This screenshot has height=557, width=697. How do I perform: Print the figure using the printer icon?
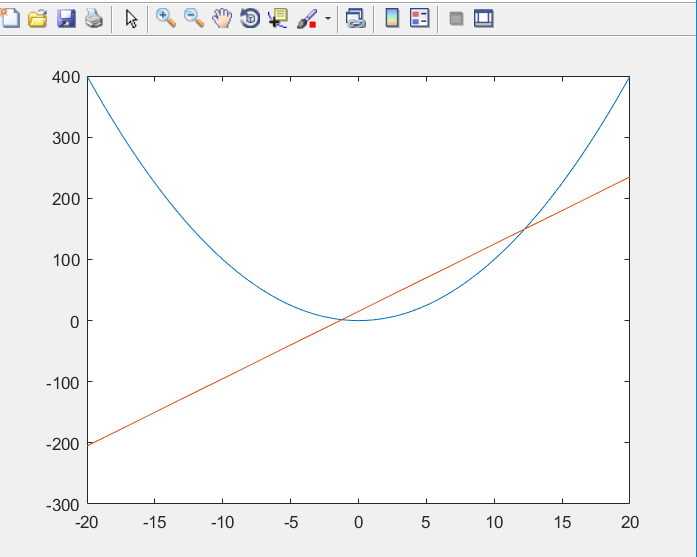94,19
